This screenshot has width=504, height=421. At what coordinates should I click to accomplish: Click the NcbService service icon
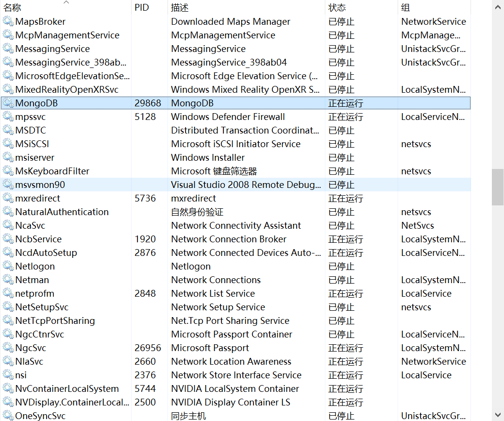click(x=8, y=239)
